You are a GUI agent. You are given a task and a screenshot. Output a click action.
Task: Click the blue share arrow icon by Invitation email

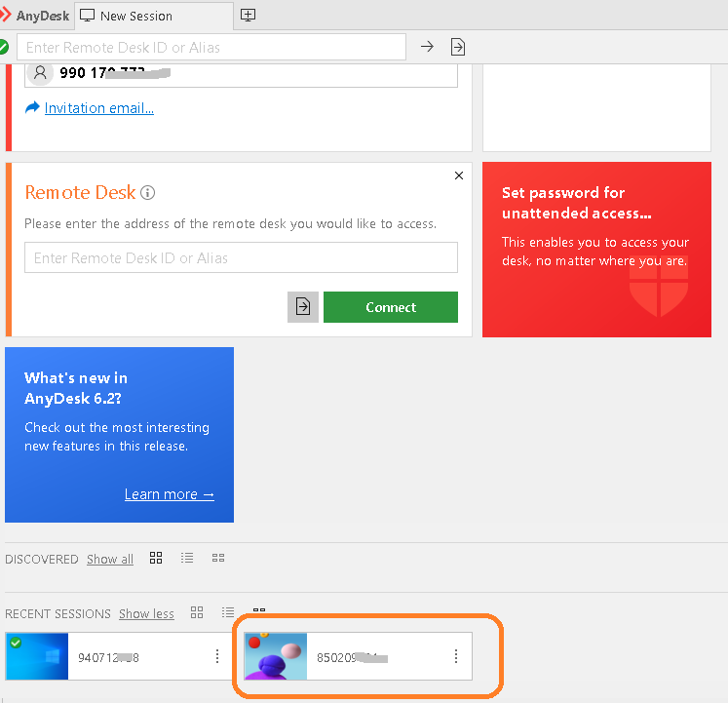coord(32,108)
